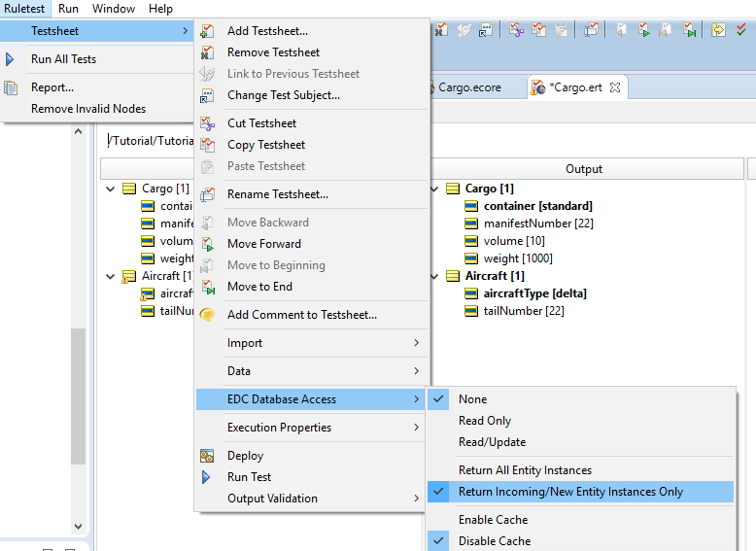Select weight [1000] in Output

(518, 258)
